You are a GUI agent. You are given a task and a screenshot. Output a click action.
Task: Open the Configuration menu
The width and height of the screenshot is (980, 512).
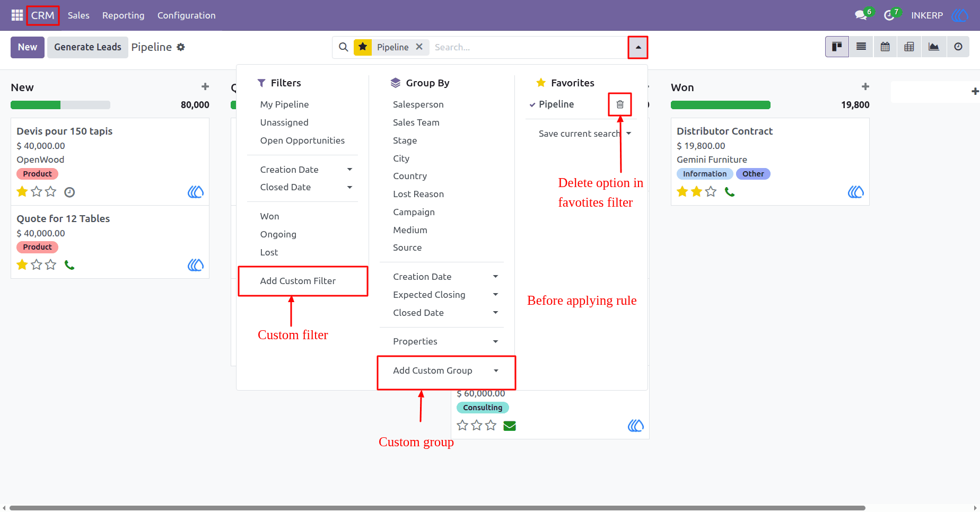187,15
